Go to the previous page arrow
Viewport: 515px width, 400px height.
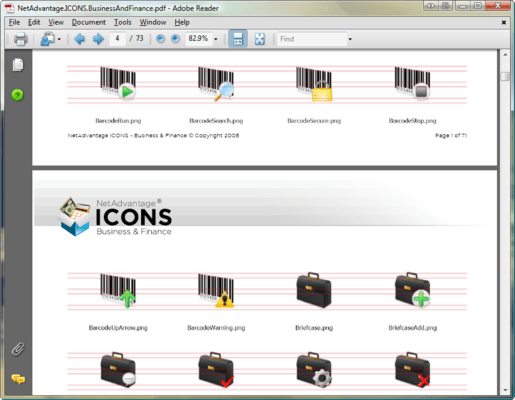79,39
